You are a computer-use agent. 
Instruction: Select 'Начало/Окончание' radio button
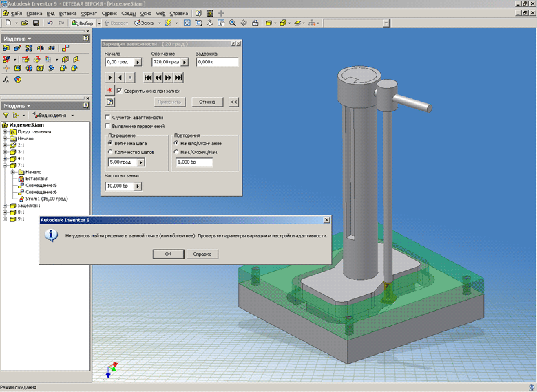tap(176, 143)
